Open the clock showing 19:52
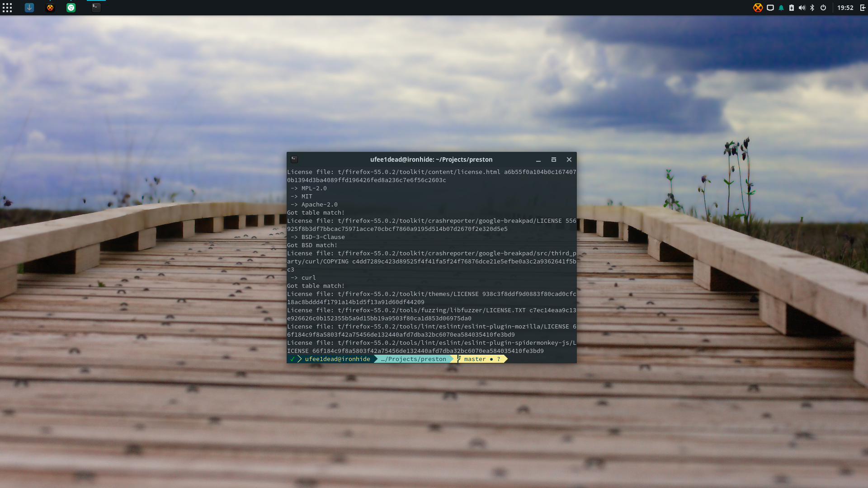This screenshot has width=868, height=488. [x=845, y=8]
